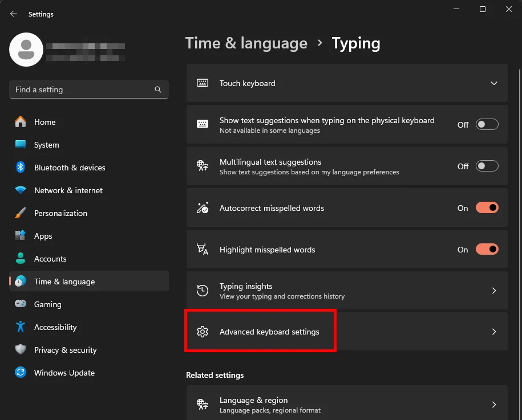Image resolution: width=522 pixels, height=420 pixels.
Task: Expand the Touch keyboard label
Action: tap(248, 83)
